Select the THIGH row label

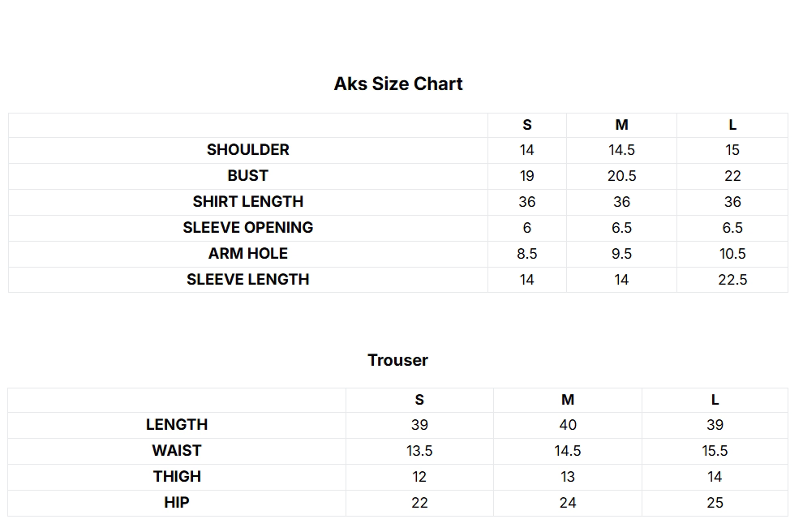click(177, 477)
